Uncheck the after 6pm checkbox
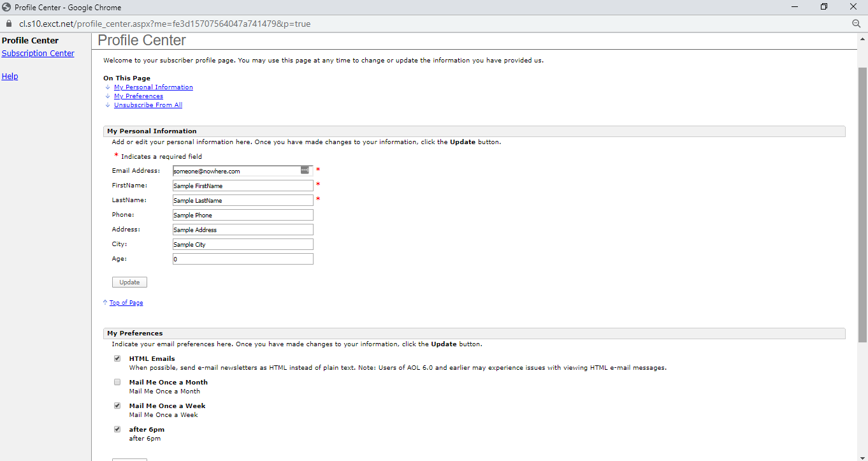 click(117, 428)
